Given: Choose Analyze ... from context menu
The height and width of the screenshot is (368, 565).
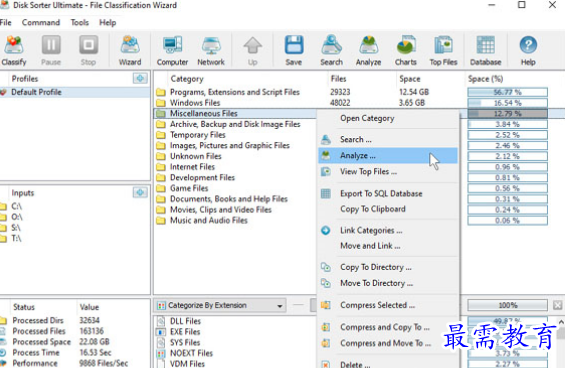Looking at the screenshot, I should click(x=388, y=155).
